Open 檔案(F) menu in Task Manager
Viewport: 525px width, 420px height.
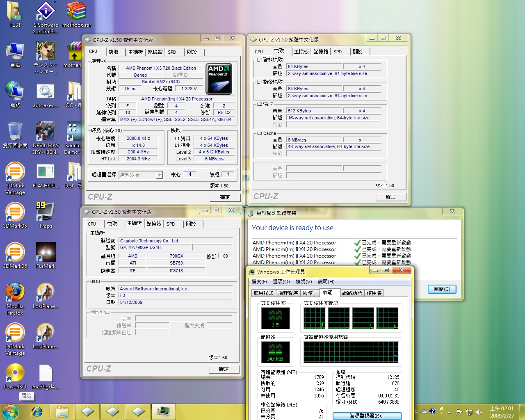(x=259, y=281)
